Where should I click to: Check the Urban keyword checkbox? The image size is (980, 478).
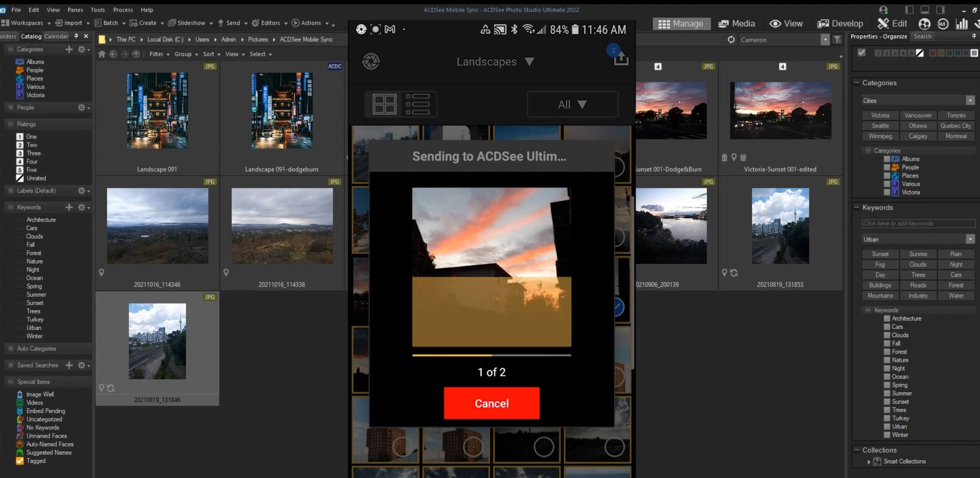[x=887, y=426]
